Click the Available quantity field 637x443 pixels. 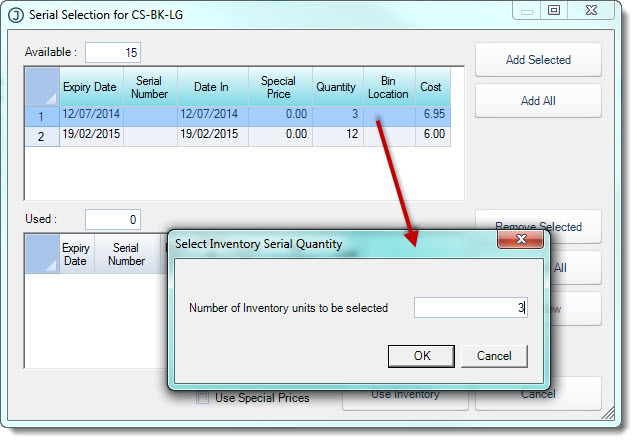click(x=113, y=52)
